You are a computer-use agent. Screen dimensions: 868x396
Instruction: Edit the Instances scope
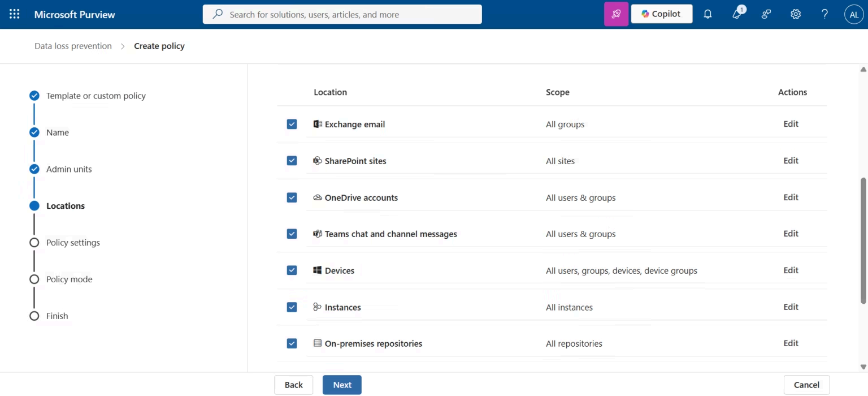pos(791,307)
